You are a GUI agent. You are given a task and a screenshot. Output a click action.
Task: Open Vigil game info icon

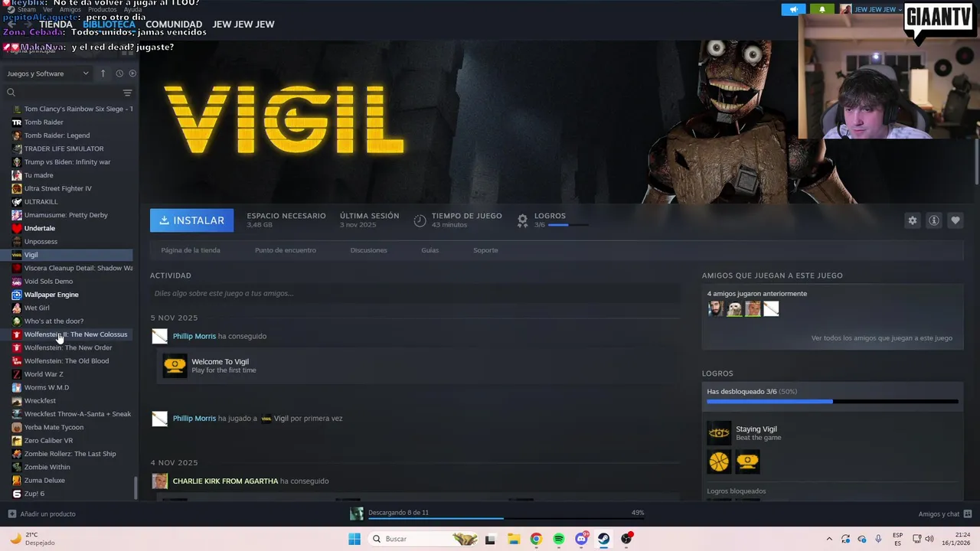point(933,220)
